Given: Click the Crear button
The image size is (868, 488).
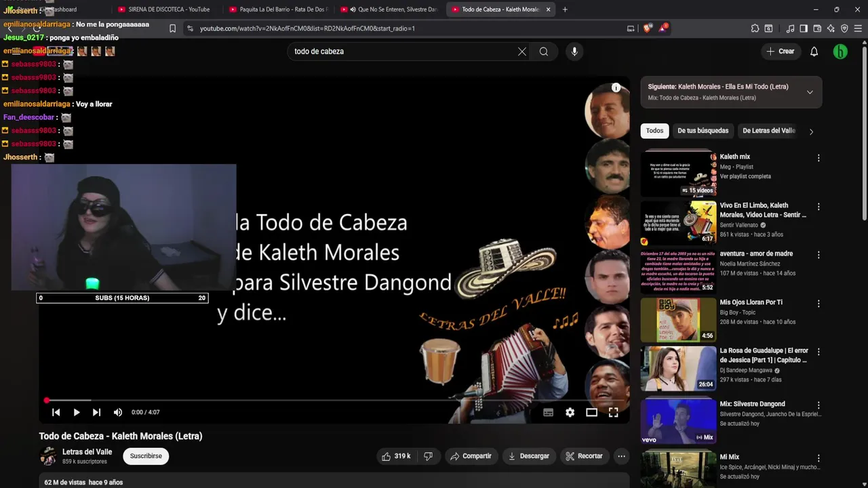Looking at the screenshot, I should pyautogui.click(x=780, y=52).
